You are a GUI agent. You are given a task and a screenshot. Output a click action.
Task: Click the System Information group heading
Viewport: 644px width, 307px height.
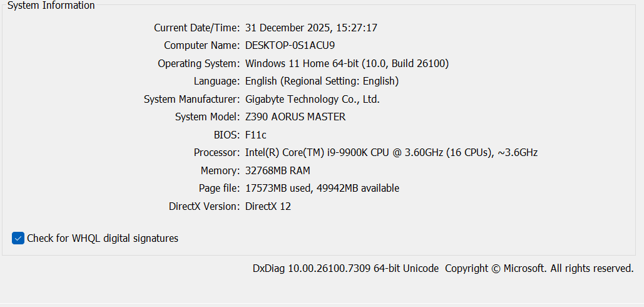(51, 6)
